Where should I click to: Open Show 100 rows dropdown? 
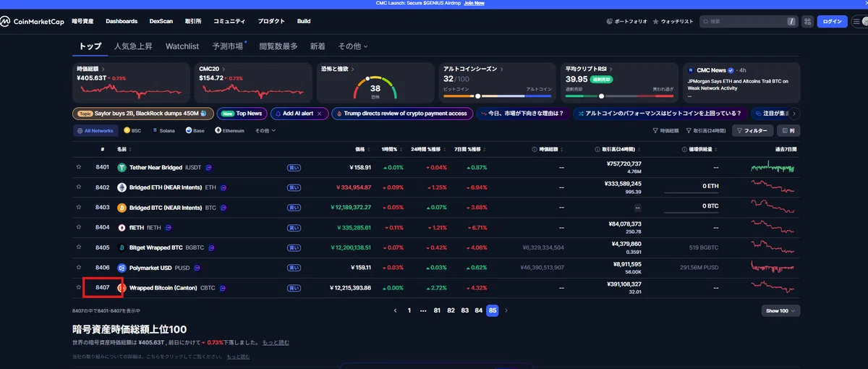tap(781, 310)
